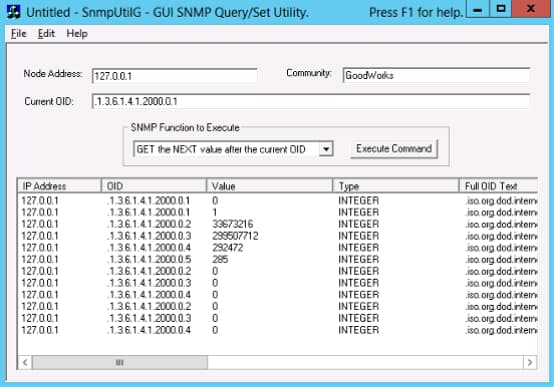Viewport: 554px width, 387px height.
Task: Maximize the SnmpUtilG window
Action: 501,9
